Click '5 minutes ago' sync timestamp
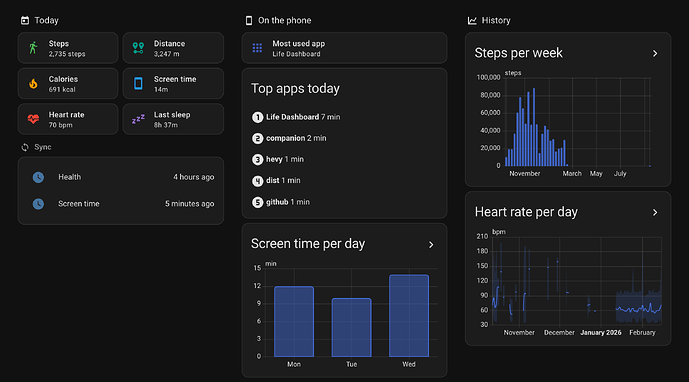 [190, 204]
